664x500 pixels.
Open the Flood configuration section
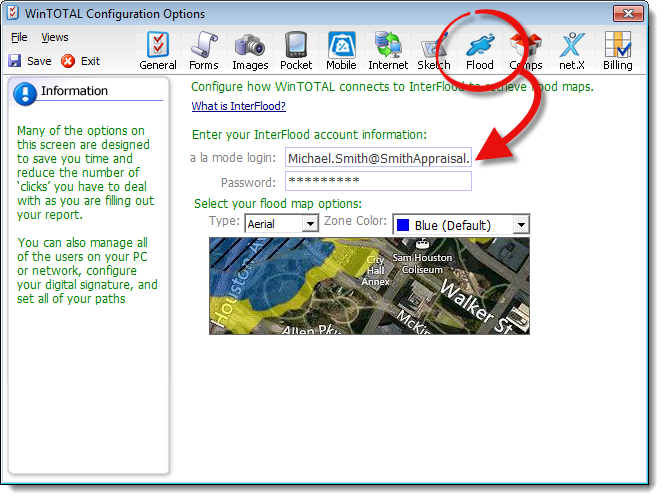point(480,50)
